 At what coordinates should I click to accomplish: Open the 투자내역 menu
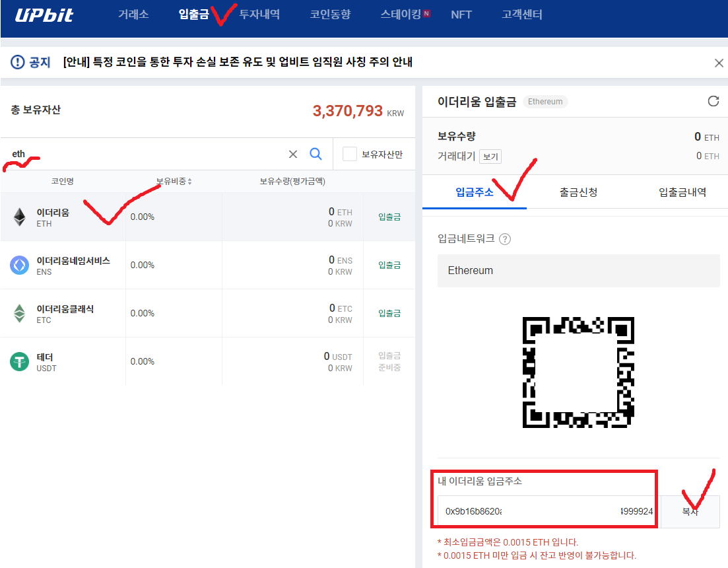(x=259, y=15)
